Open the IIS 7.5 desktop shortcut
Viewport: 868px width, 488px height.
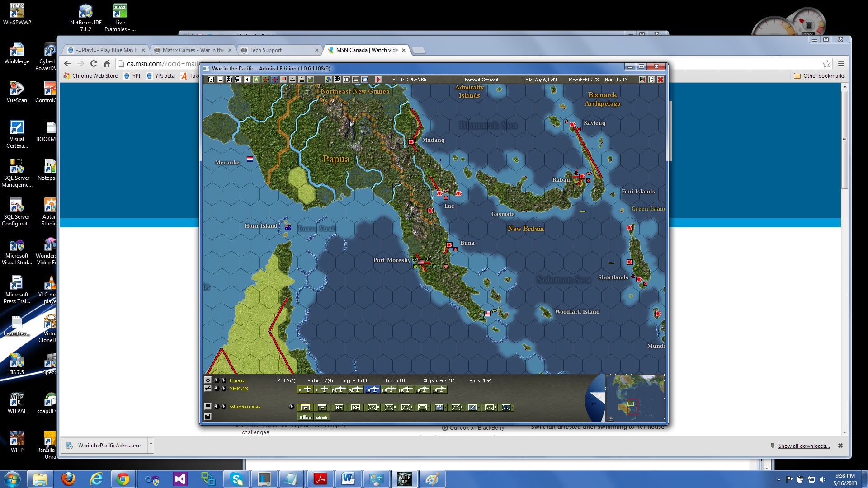17,364
